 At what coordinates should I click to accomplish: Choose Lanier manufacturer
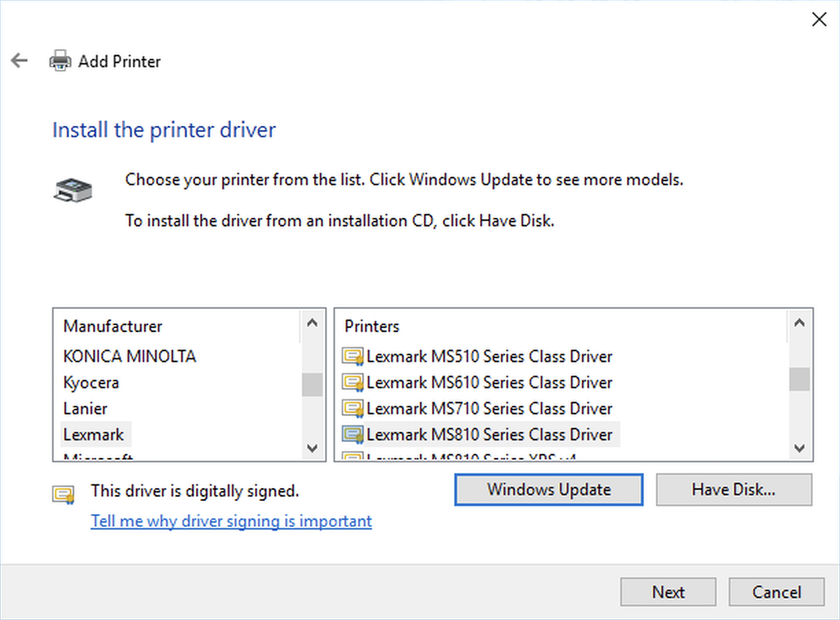point(85,409)
